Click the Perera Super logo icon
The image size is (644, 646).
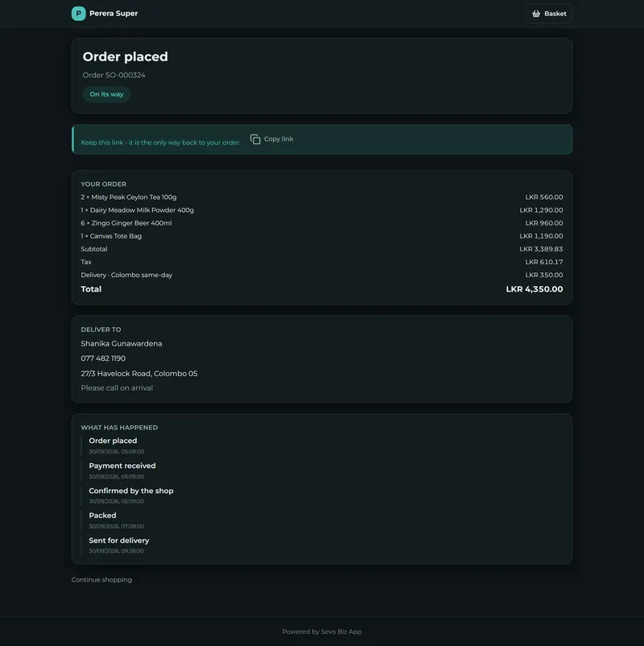pos(78,14)
